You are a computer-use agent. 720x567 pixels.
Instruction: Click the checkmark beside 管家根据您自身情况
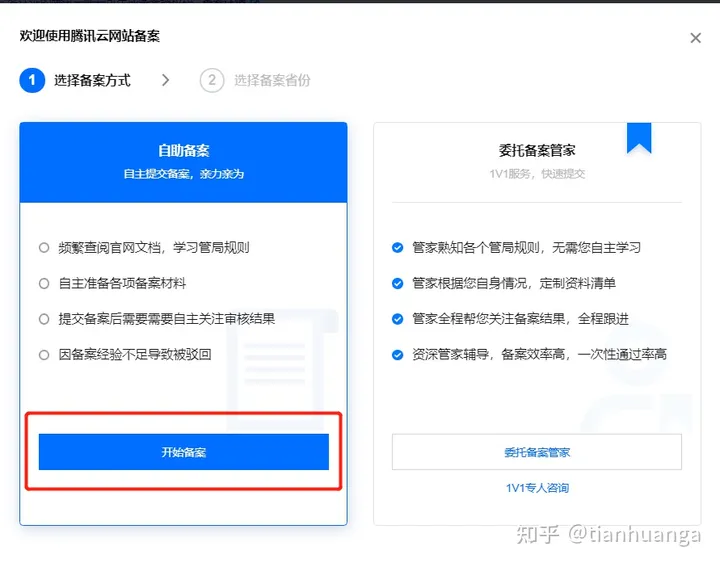click(398, 283)
